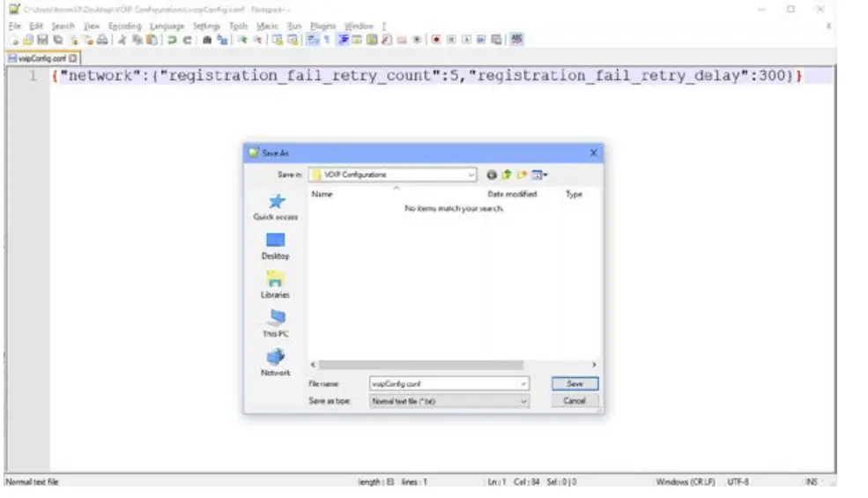Toggle Show All Characters pilcrow button
868x498 pixels.
(327, 40)
